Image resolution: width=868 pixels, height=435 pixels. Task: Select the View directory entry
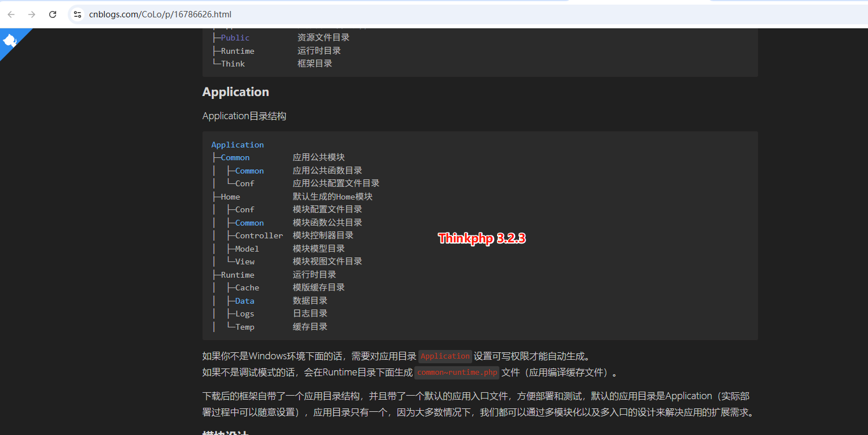click(x=244, y=261)
